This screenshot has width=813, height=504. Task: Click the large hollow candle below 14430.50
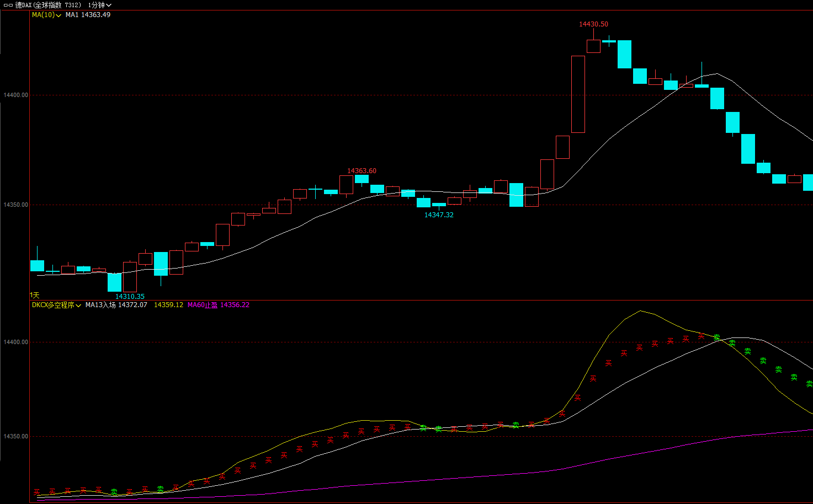[x=578, y=94]
